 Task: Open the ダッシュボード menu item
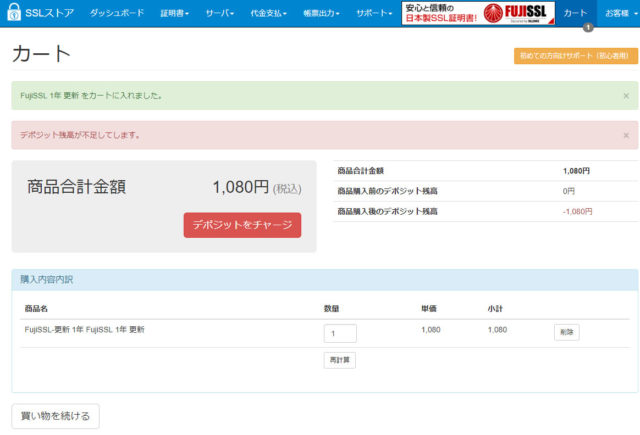click(117, 13)
